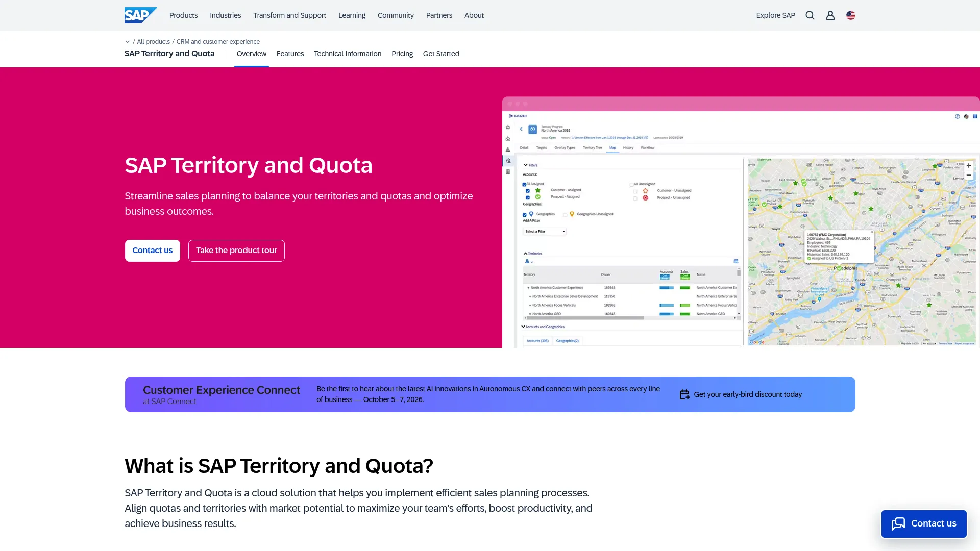Expand the breadcrumb chevron before All products
The height and width of the screenshot is (551, 980).
pyautogui.click(x=128, y=42)
